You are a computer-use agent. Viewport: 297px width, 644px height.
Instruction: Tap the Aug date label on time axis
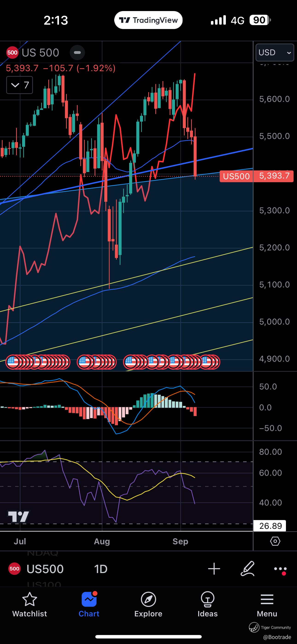[x=102, y=542]
